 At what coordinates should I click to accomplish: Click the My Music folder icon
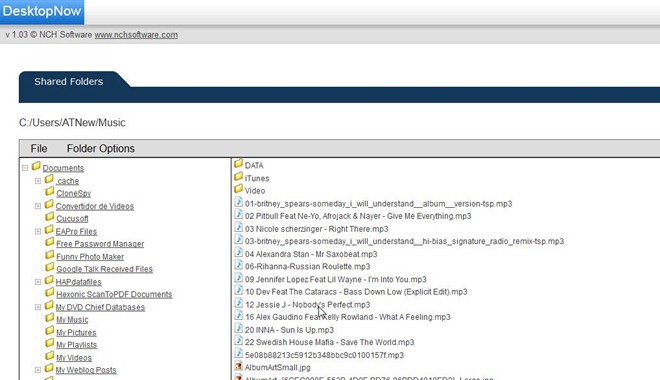click(50, 318)
